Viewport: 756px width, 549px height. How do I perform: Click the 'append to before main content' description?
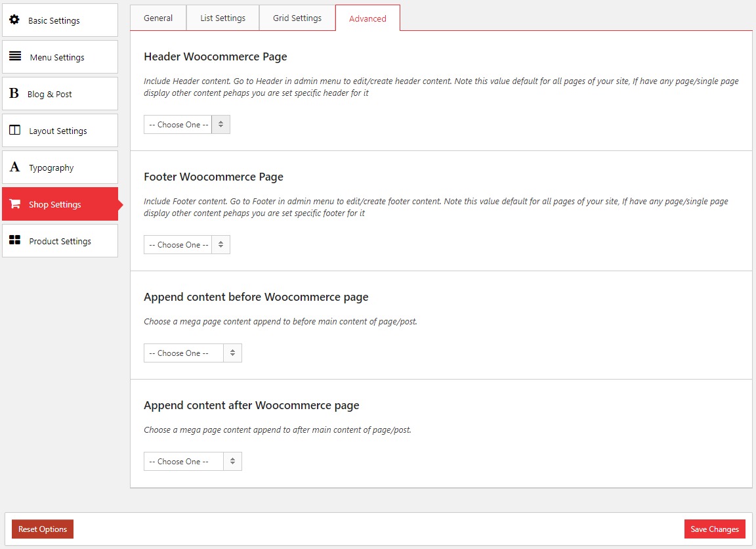pos(280,321)
